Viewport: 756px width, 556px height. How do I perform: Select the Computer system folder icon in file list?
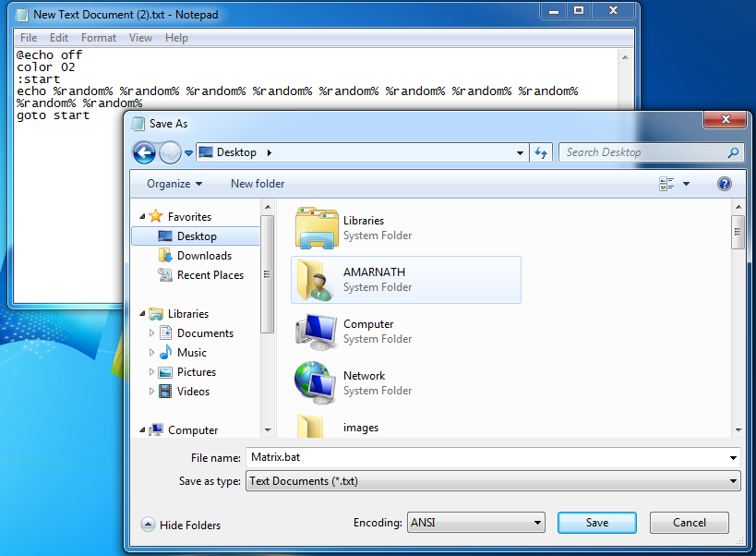(x=316, y=332)
